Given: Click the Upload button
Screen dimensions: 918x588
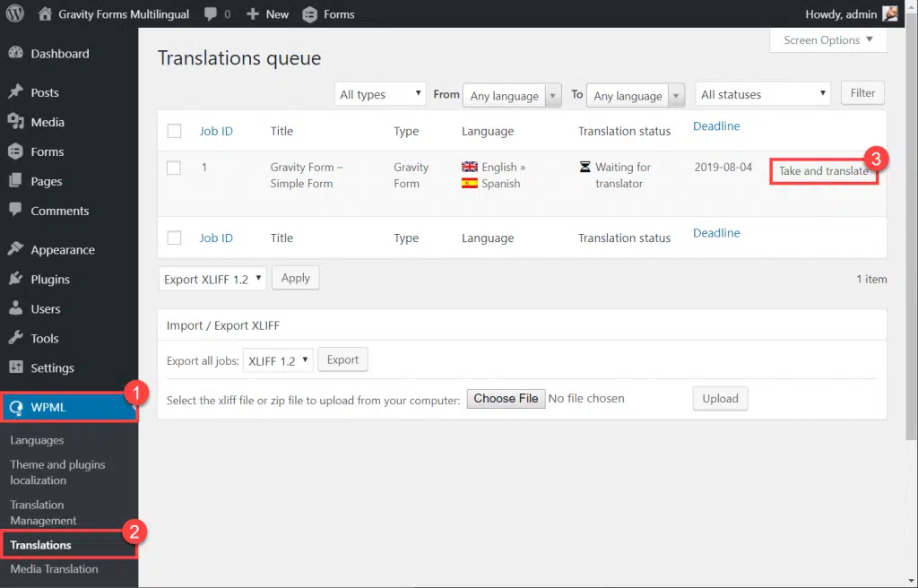Looking at the screenshot, I should point(720,399).
